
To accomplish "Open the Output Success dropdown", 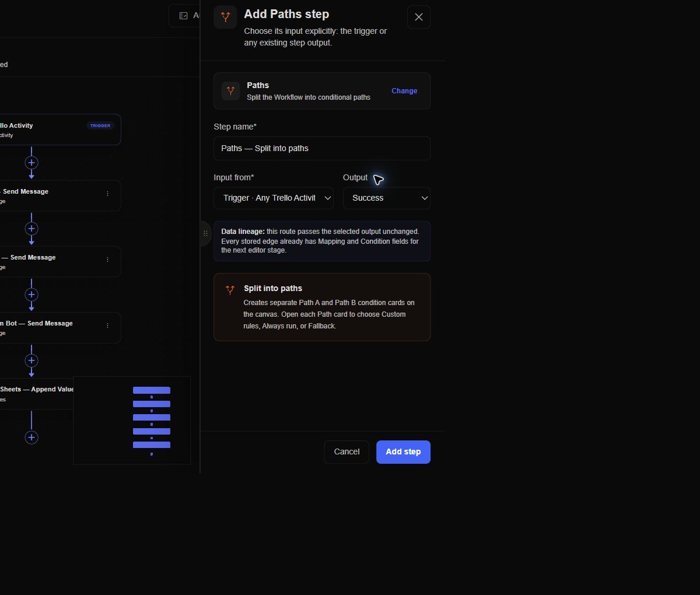I will 387,198.
